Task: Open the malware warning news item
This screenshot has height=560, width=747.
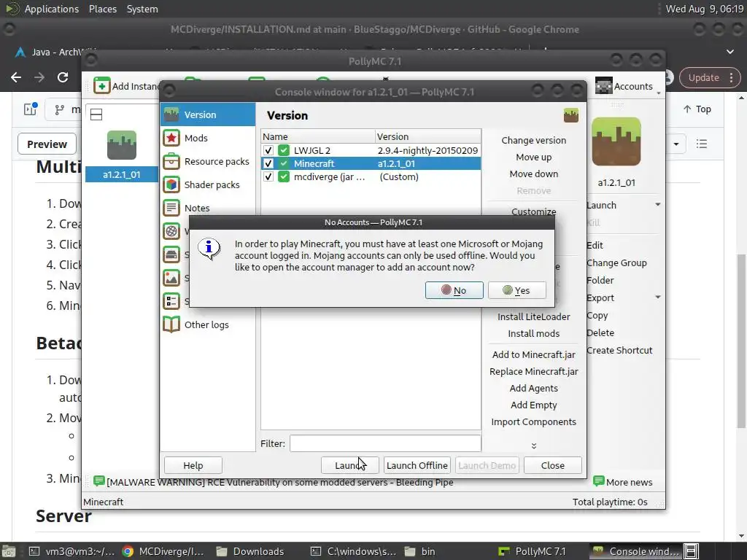Action: pos(280,483)
